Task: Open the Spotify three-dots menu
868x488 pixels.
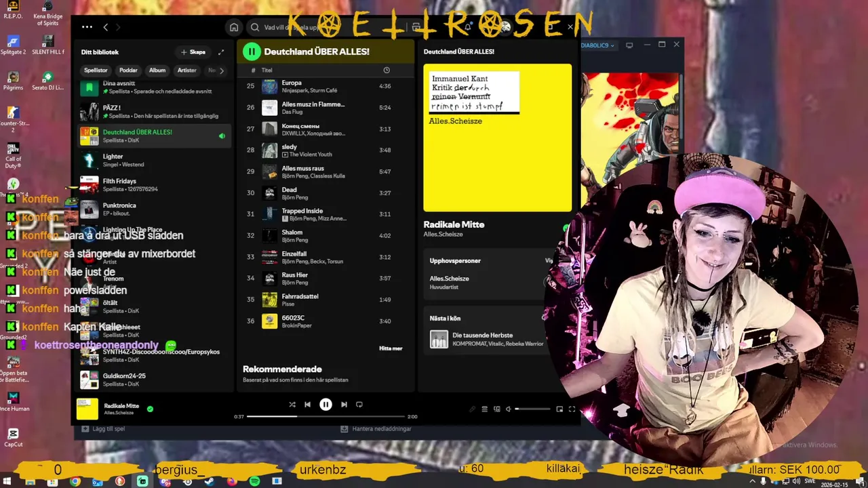Action: 87,27
